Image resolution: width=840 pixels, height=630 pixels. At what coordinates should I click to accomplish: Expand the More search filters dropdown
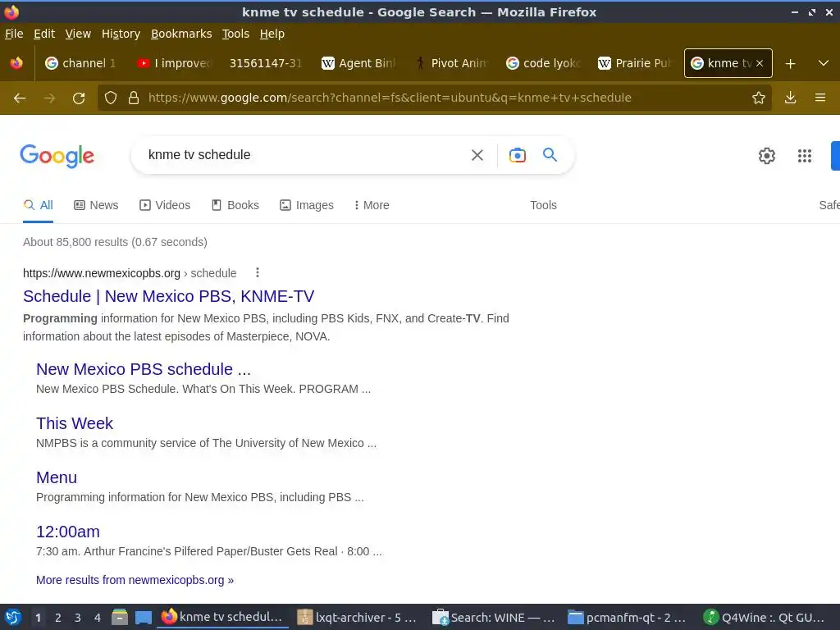coord(372,205)
